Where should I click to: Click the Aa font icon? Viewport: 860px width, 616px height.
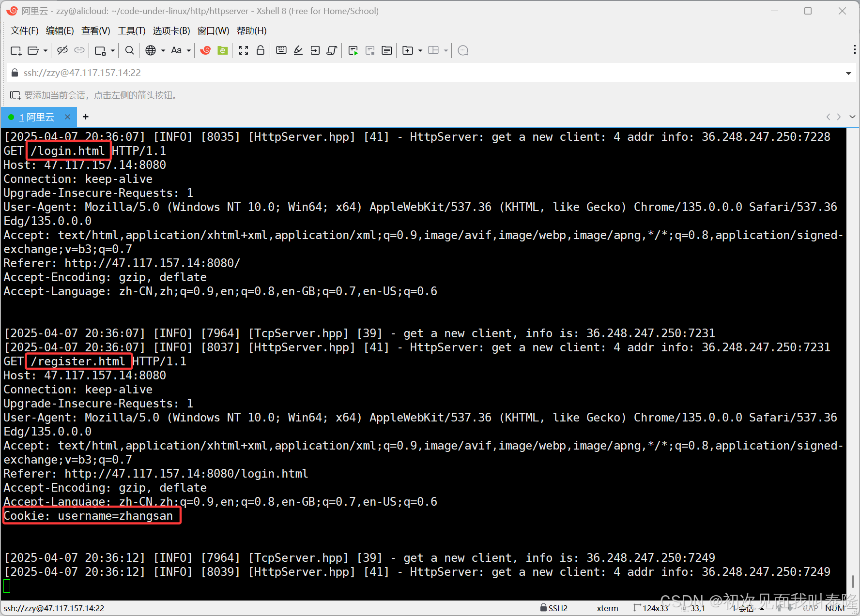pos(176,50)
